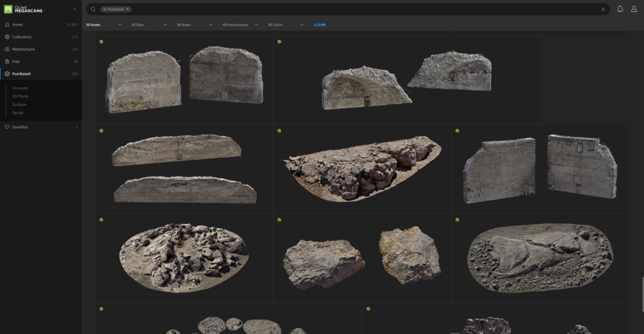Viewport: 644px width, 334px height.
Task: Collapse the sidebar with the arrow icon
Action: 75,9
